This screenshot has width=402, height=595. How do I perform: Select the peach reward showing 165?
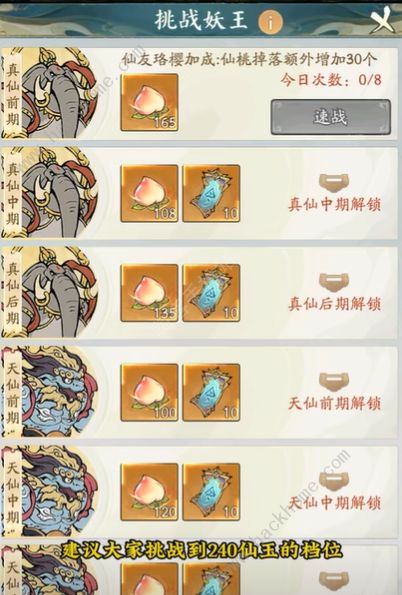[x=149, y=103]
